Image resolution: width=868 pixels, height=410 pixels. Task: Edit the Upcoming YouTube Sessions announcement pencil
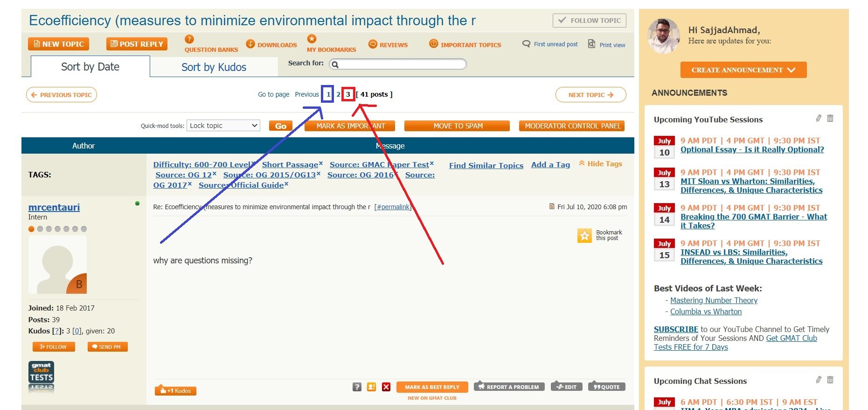click(x=819, y=119)
